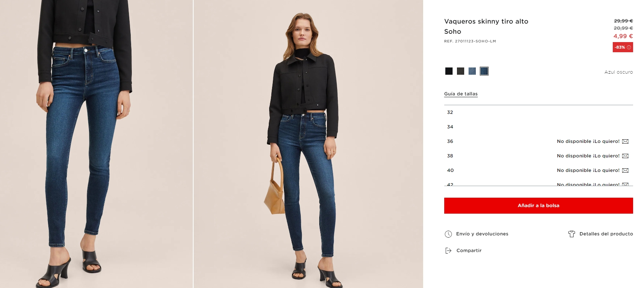Open the close-up jeans product photo

[x=96, y=144]
